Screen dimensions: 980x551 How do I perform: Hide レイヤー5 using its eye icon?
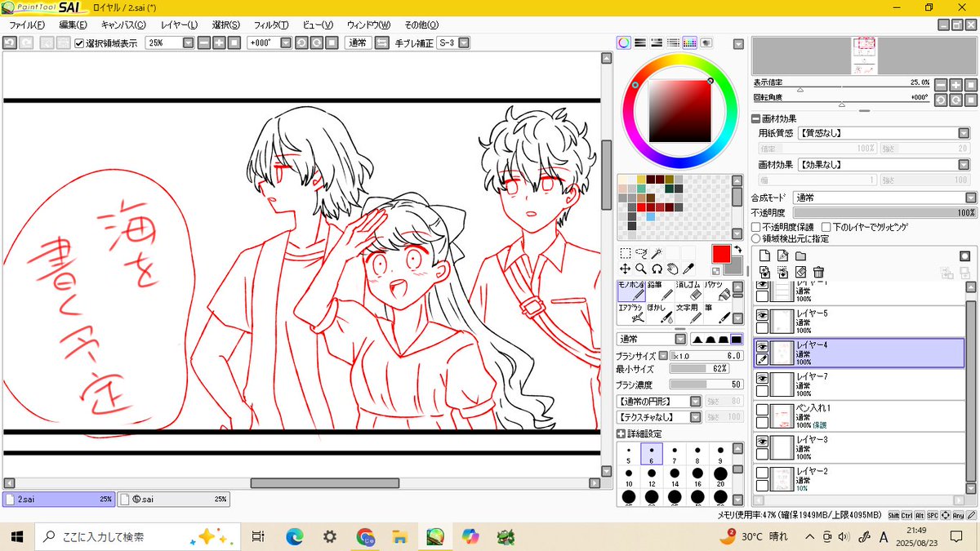pos(762,314)
